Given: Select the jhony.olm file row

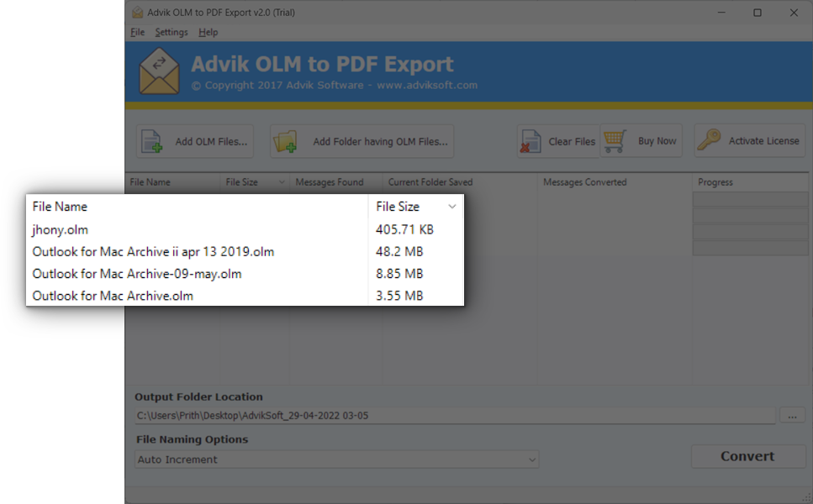Looking at the screenshot, I should 245,229.
